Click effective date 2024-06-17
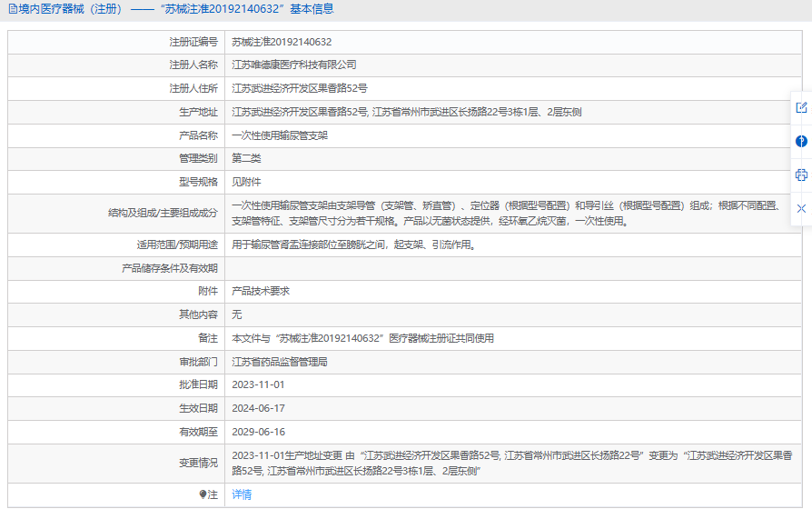This screenshot has height=509, width=812. click(259, 408)
